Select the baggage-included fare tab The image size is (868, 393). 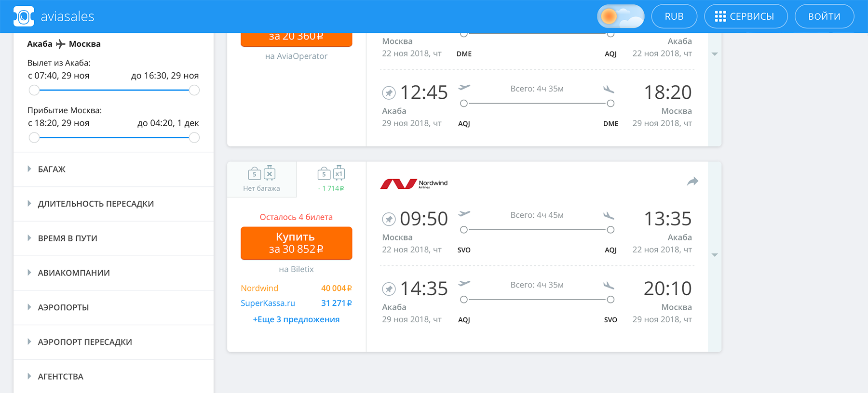coord(331,180)
